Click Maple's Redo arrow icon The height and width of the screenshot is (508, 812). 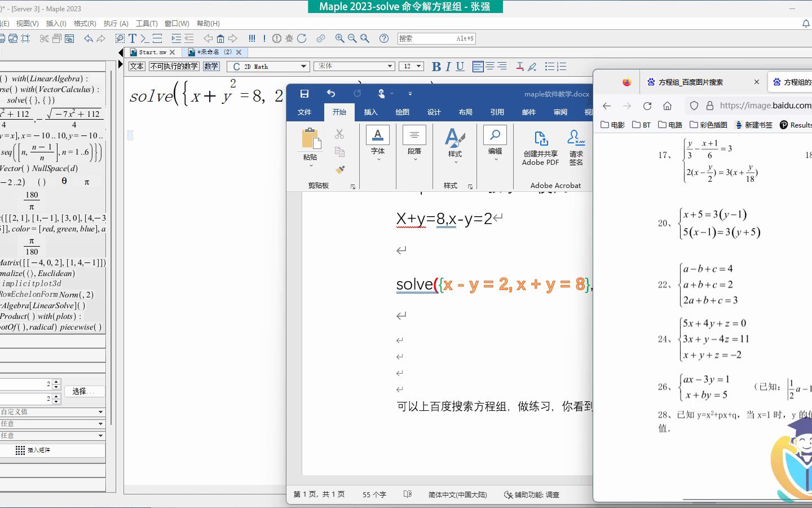pyautogui.click(x=101, y=38)
